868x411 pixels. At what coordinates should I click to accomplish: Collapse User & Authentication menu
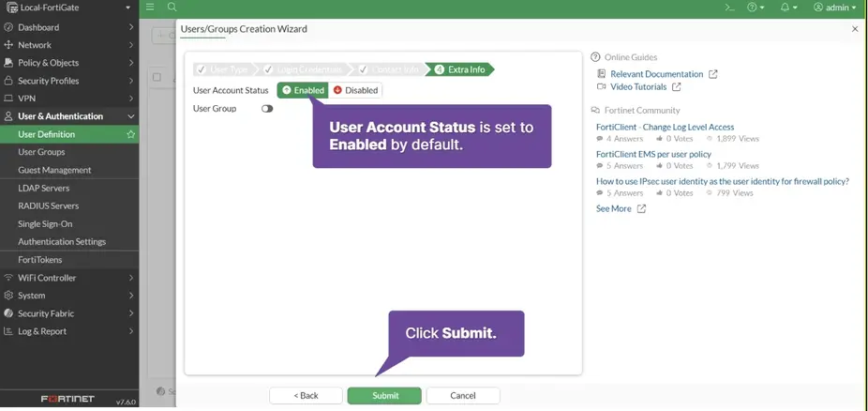tap(69, 116)
